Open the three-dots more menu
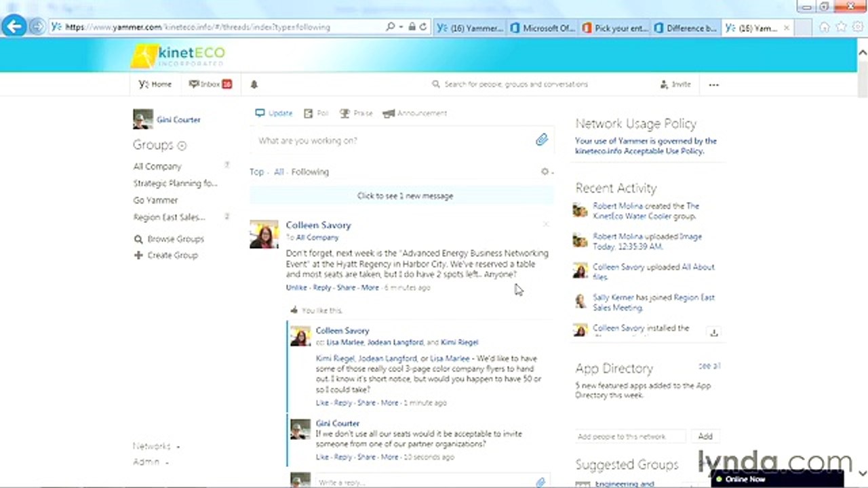The height and width of the screenshot is (488, 868). coord(713,85)
